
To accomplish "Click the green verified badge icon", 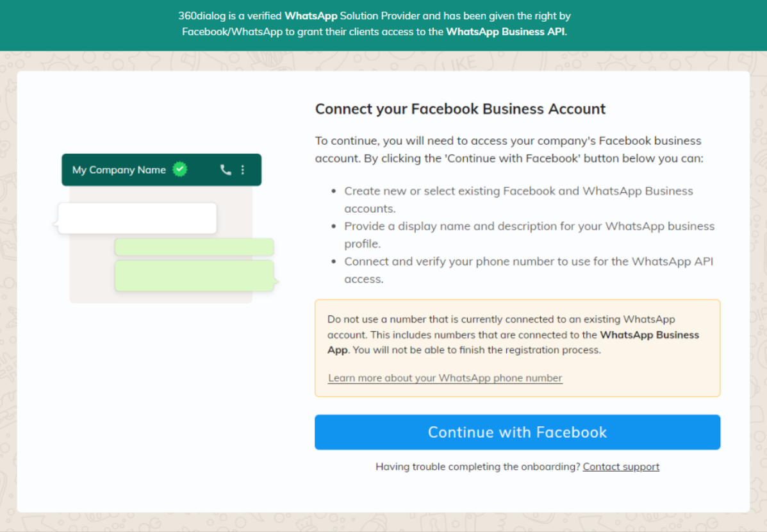I will (x=180, y=169).
